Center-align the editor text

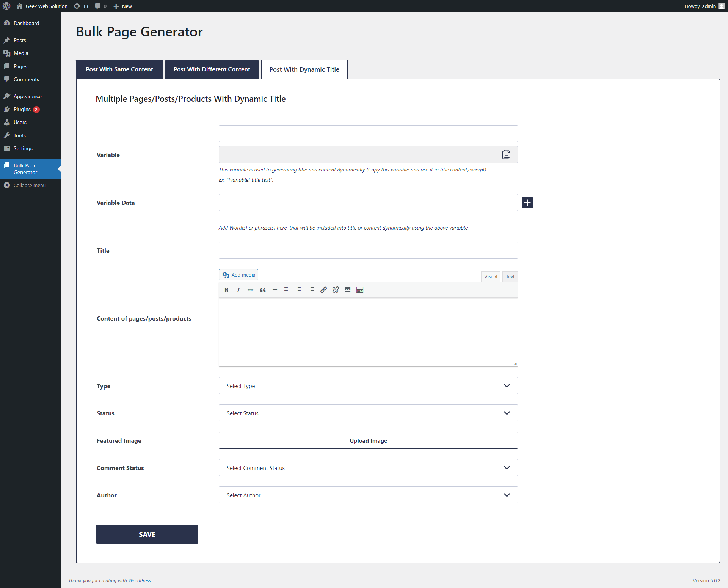[299, 290]
